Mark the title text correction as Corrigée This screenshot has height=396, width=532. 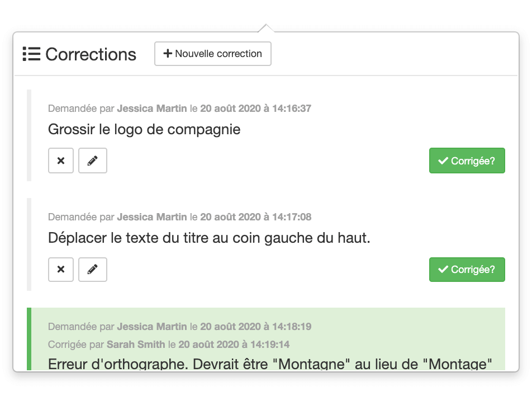[x=467, y=270]
